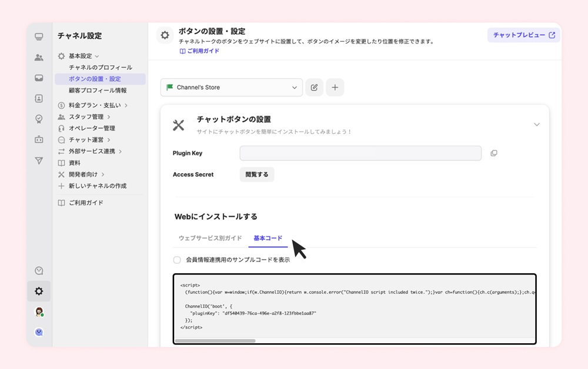Copy the Plugin Key value
This screenshot has height=369, width=588.
coord(494,153)
